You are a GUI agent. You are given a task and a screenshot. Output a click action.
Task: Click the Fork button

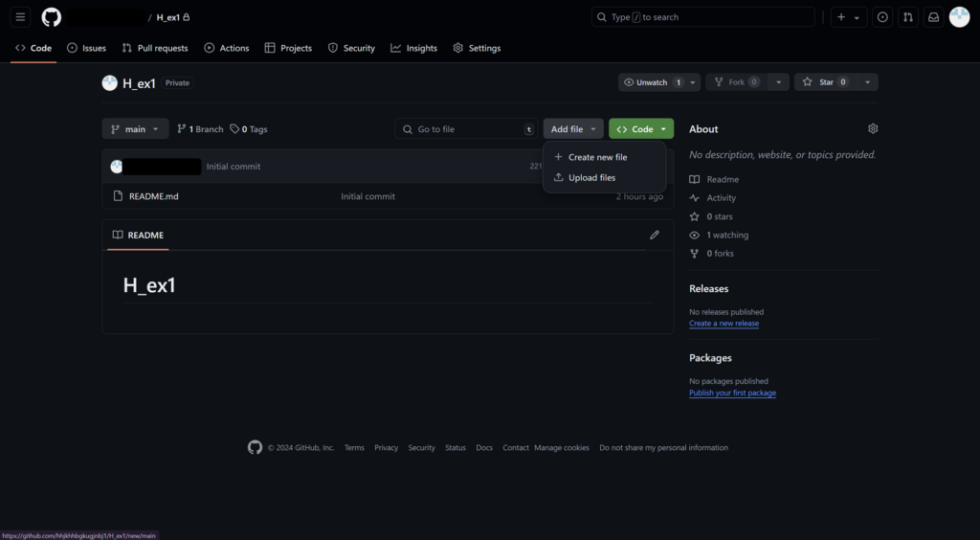[737, 82]
